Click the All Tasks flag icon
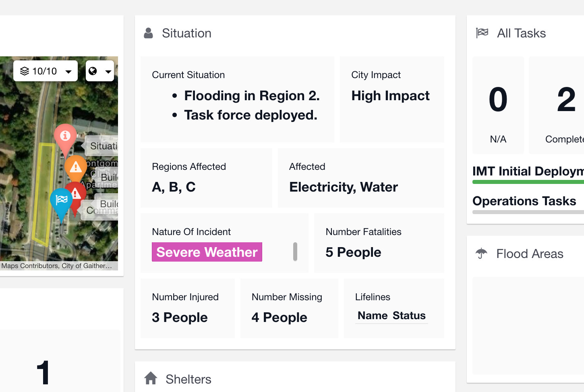The width and height of the screenshot is (584, 392). (x=482, y=33)
